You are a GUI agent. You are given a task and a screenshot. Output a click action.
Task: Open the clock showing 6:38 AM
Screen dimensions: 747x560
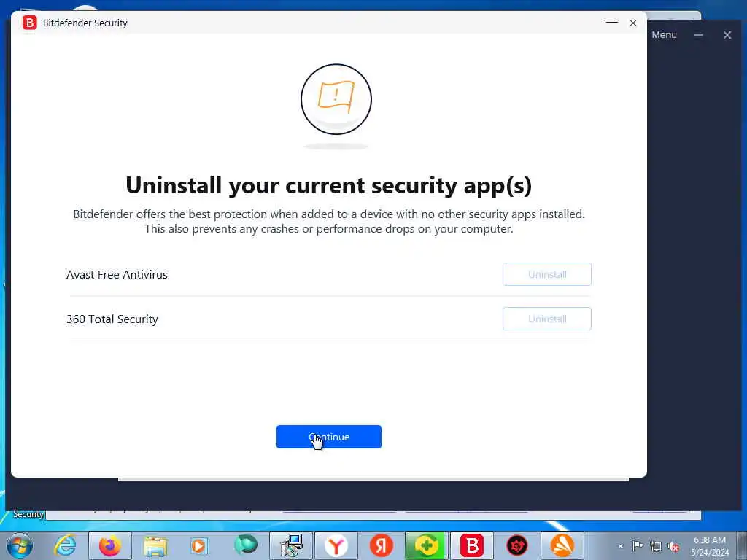[710, 546]
